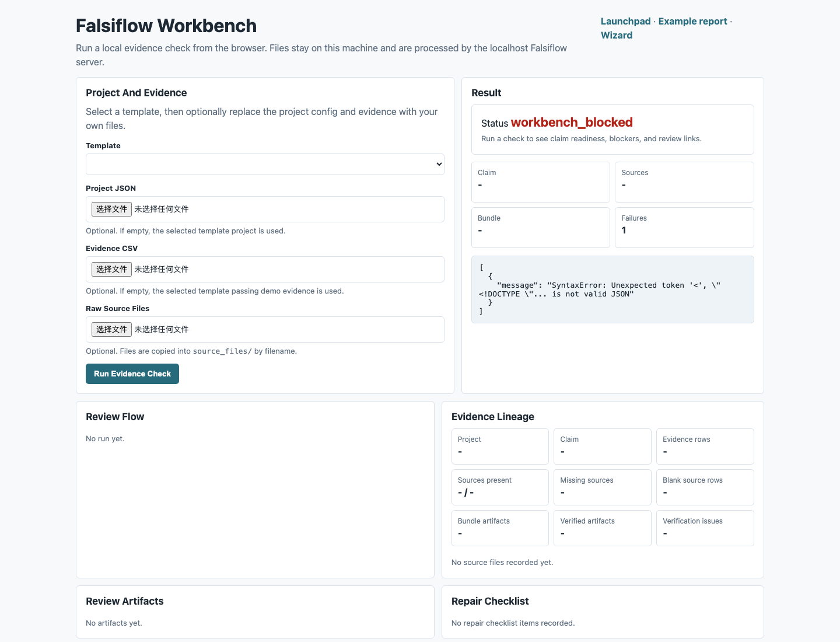Click the Result heading
Screen dimensions: 840x642
pyautogui.click(x=487, y=93)
